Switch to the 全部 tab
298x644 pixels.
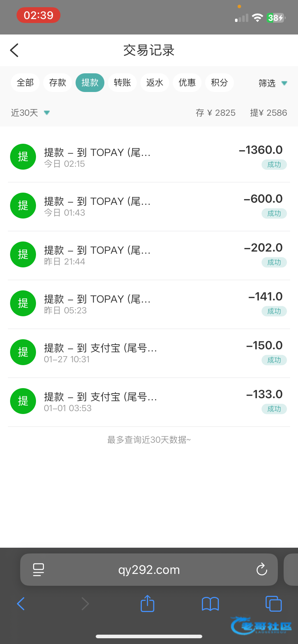point(25,83)
